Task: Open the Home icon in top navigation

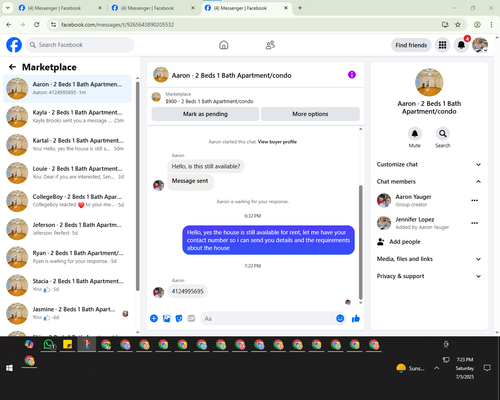Action: [x=224, y=45]
